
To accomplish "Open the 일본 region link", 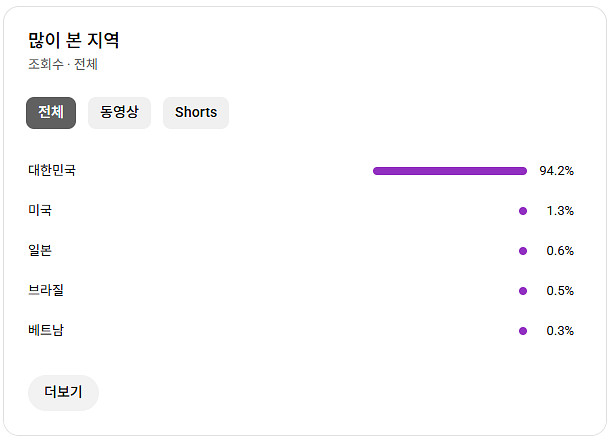I will pyautogui.click(x=40, y=251).
